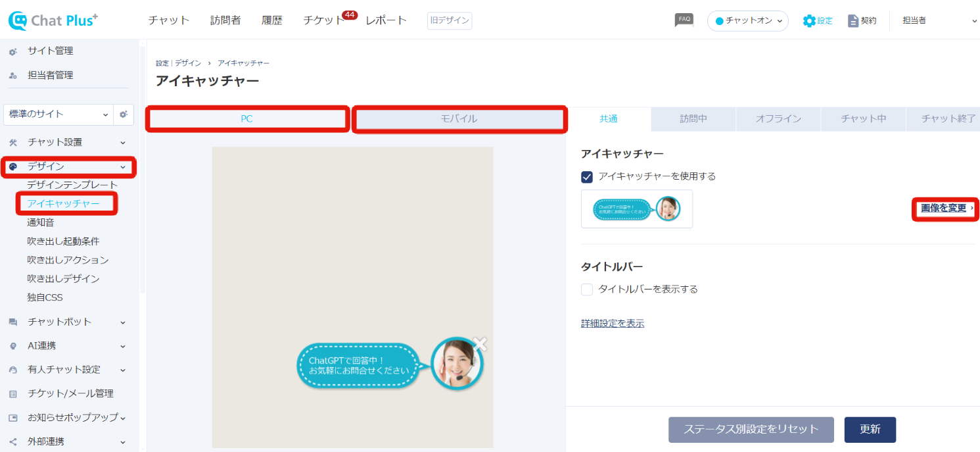The width and height of the screenshot is (980, 452).
Task: Click the サイト管理 sidebar icon
Action: (x=13, y=51)
